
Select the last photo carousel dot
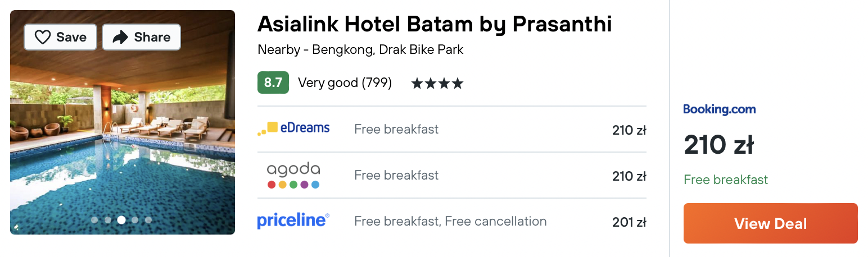coord(148,220)
